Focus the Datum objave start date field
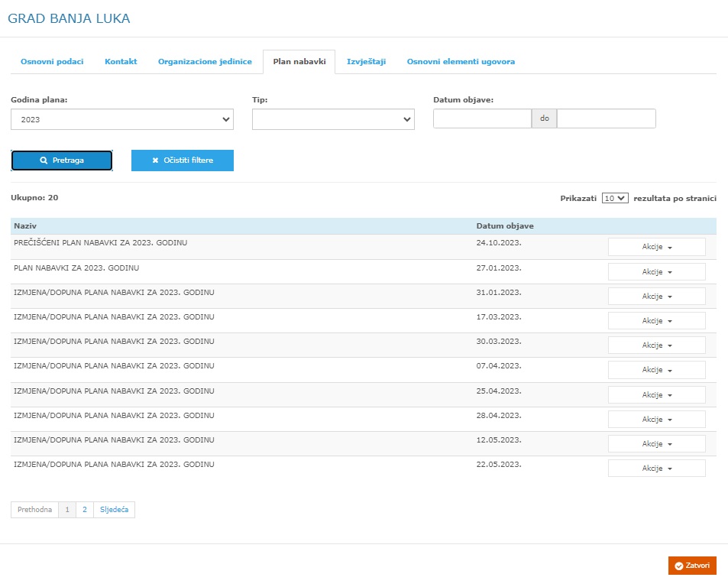This screenshot has width=728, height=587. pos(482,118)
